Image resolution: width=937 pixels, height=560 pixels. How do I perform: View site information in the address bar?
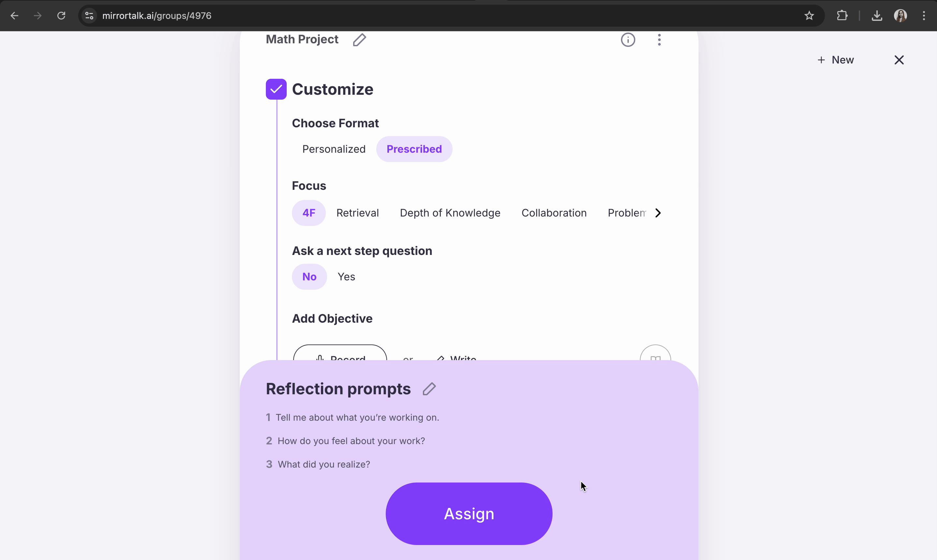point(89,16)
